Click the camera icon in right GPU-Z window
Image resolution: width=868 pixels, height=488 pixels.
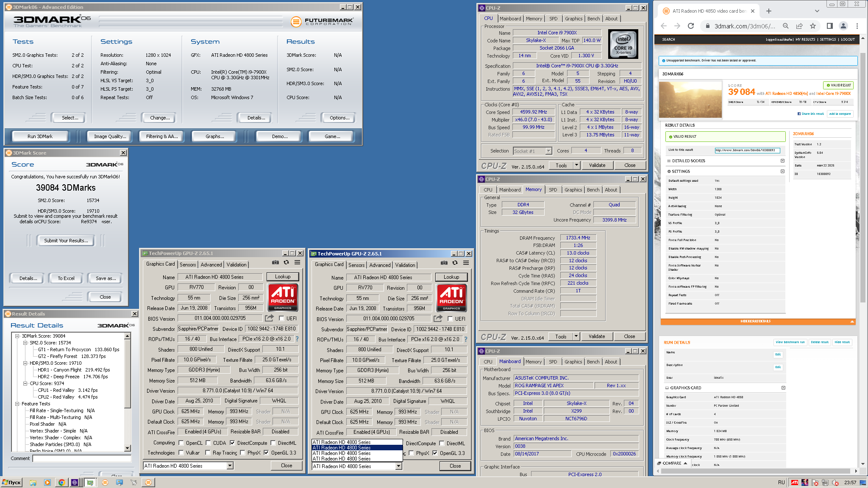tap(444, 263)
